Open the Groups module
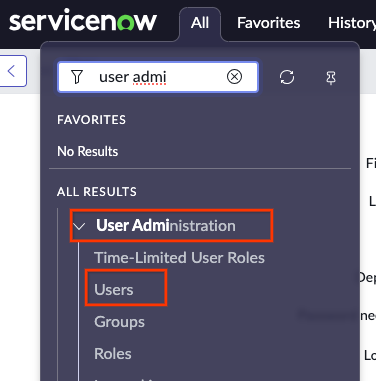The height and width of the screenshot is (381, 376). pyautogui.click(x=119, y=322)
